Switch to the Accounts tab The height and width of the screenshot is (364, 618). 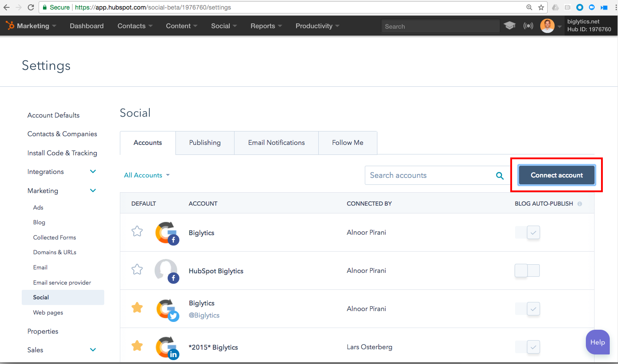[x=148, y=143]
